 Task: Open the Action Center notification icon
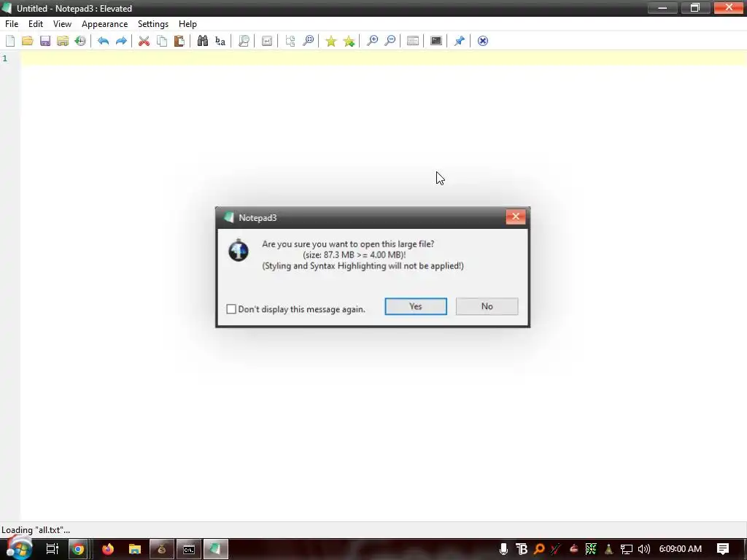(723, 549)
